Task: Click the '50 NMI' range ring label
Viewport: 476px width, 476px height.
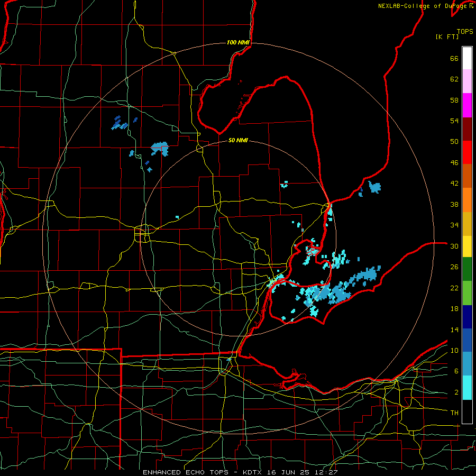Action: point(238,140)
